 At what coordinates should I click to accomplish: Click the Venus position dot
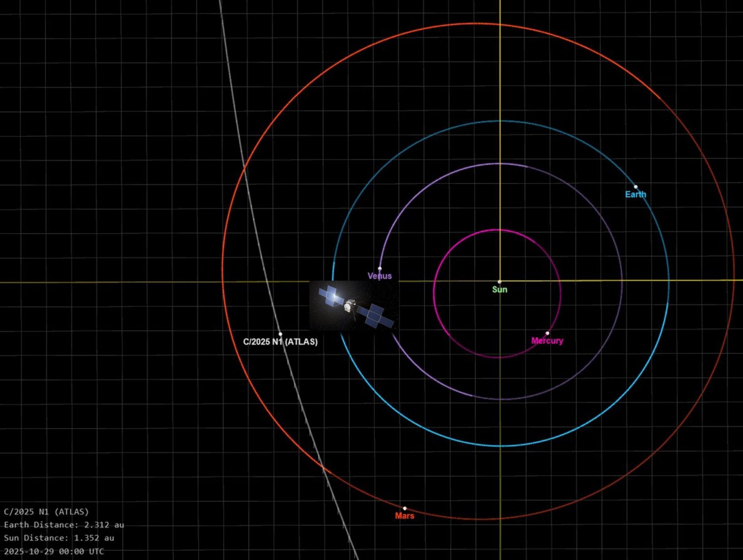(x=380, y=268)
